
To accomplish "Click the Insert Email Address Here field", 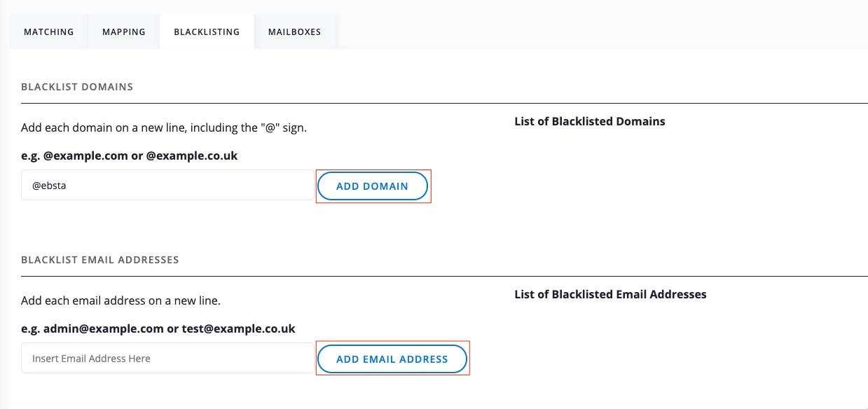I will point(167,359).
